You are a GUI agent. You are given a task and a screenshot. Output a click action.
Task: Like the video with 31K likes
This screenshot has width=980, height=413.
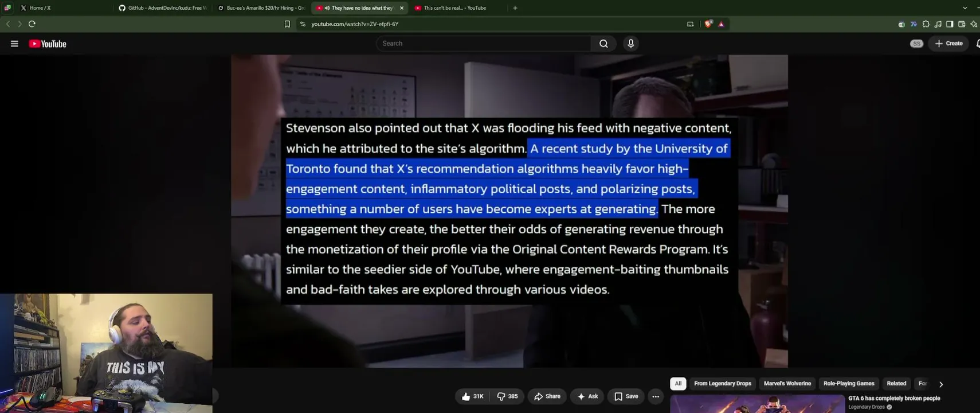[473, 396]
